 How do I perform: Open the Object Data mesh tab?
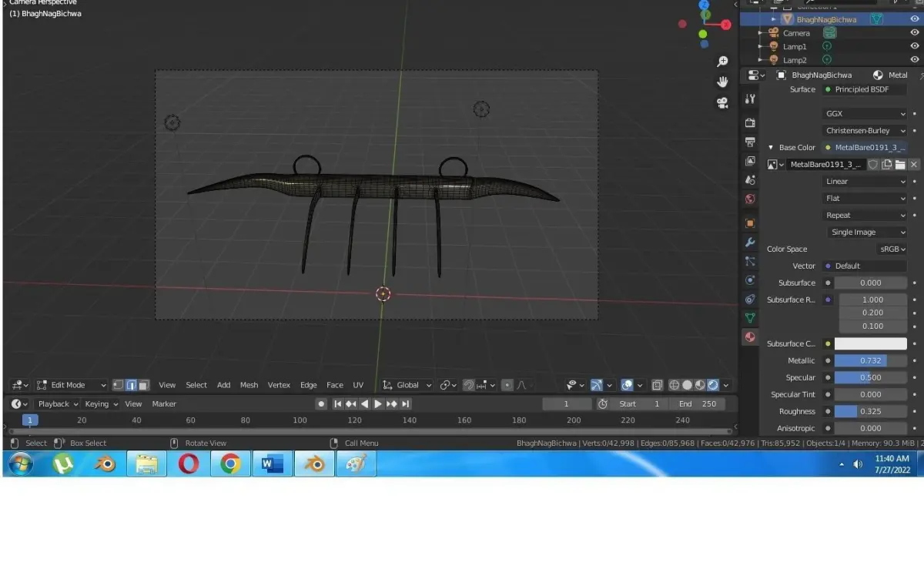750,318
